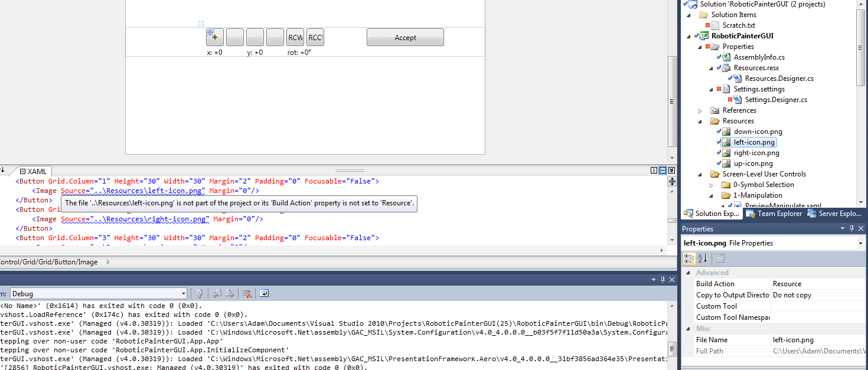Viewport: 868px width, 370px height.
Task: Switch to Server Explorer tab
Action: (836, 214)
